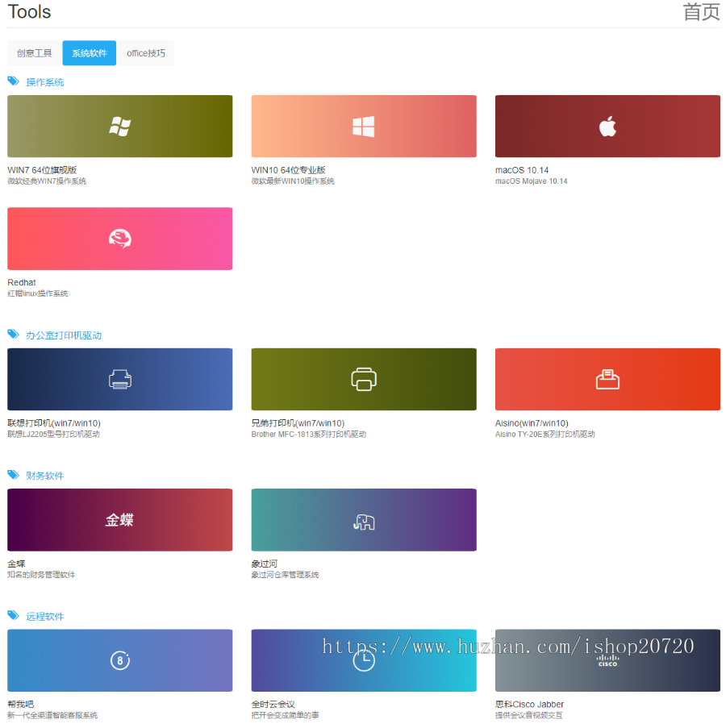Open the 操作系统 category heading
This screenshot has width=726, height=728.
pos(45,82)
